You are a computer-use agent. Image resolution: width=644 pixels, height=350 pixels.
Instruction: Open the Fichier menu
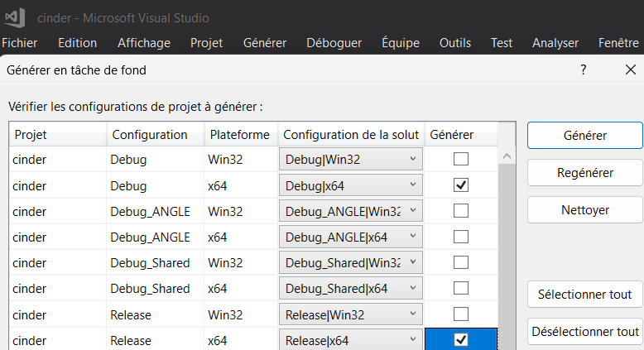point(19,43)
